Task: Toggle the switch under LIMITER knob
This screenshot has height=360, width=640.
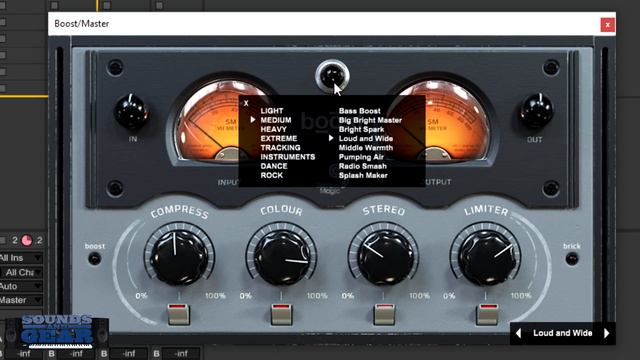Action: [x=487, y=314]
